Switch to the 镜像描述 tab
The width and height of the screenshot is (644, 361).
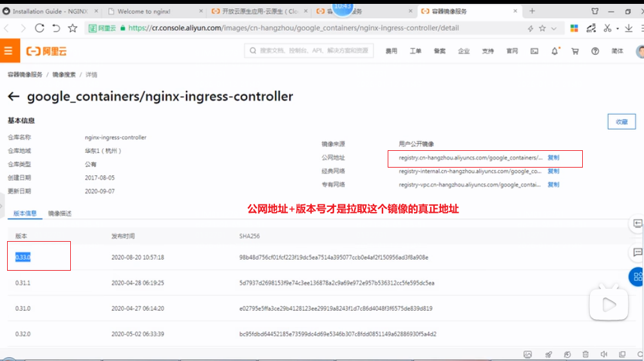[x=59, y=213]
